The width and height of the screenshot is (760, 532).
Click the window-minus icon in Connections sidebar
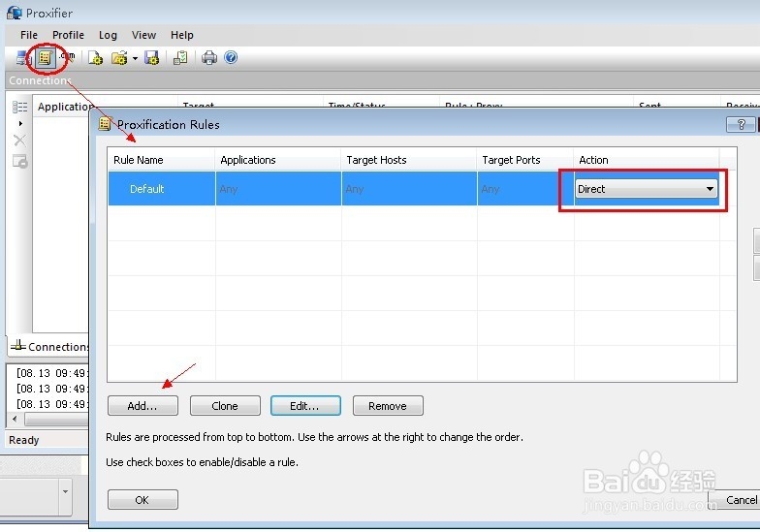pos(20,161)
